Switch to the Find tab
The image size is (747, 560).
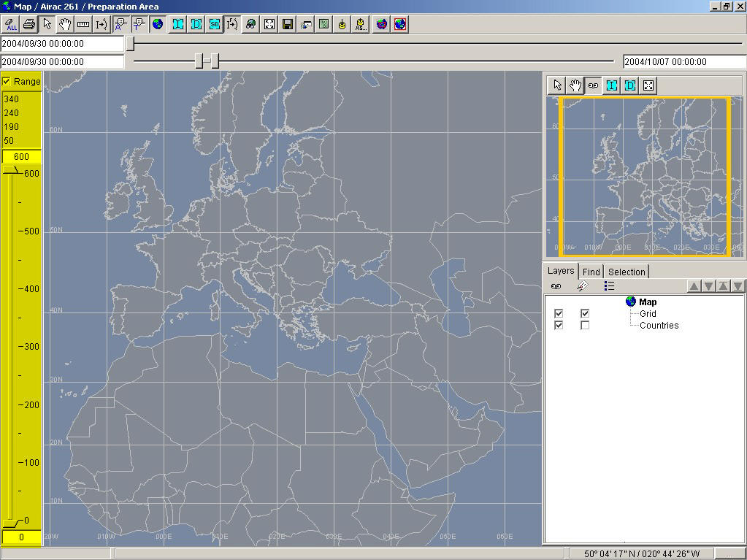point(591,272)
